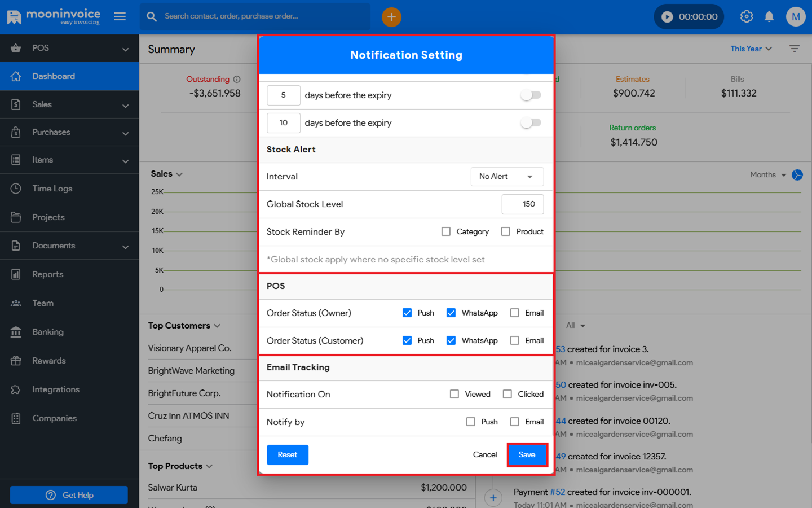Click the hamburger menu icon

120,16
